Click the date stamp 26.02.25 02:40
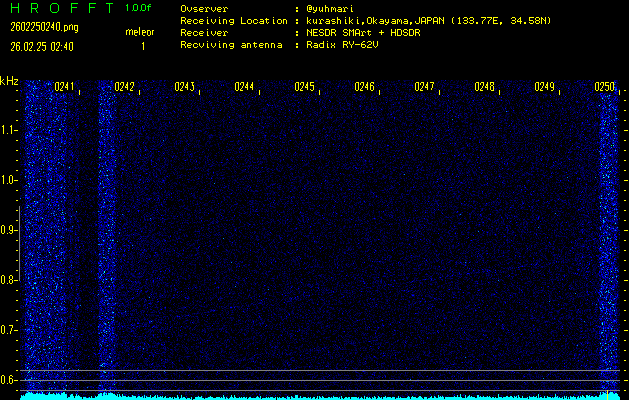Image resolution: width=629 pixels, height=400 pixels. [x=42, y=47]
